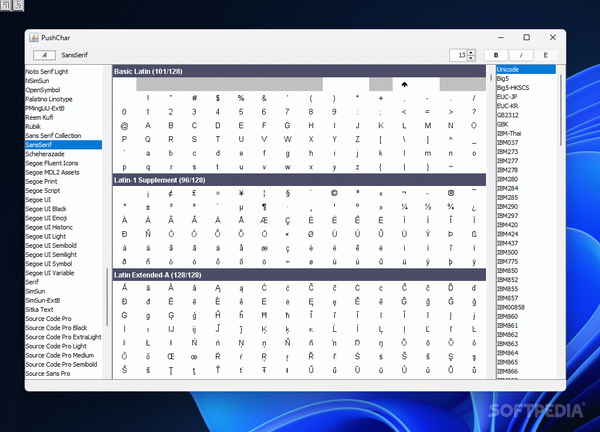
Task: Pick the ÷ division sign character
Action: [287, 262]
